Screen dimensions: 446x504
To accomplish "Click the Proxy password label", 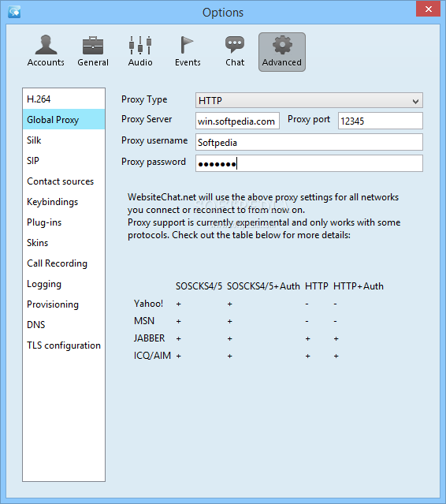I will [x=153, y=162].
